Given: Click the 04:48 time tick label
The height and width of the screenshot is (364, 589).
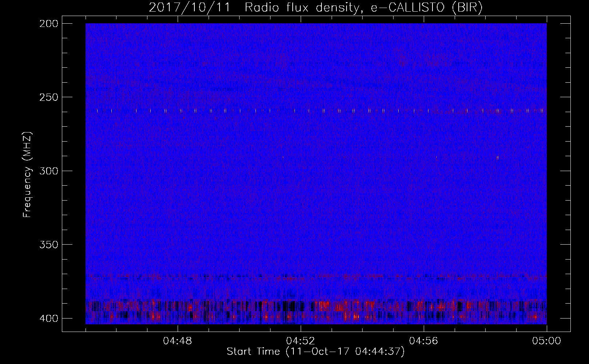Looking at the screenshot, I should coord(178,341).
